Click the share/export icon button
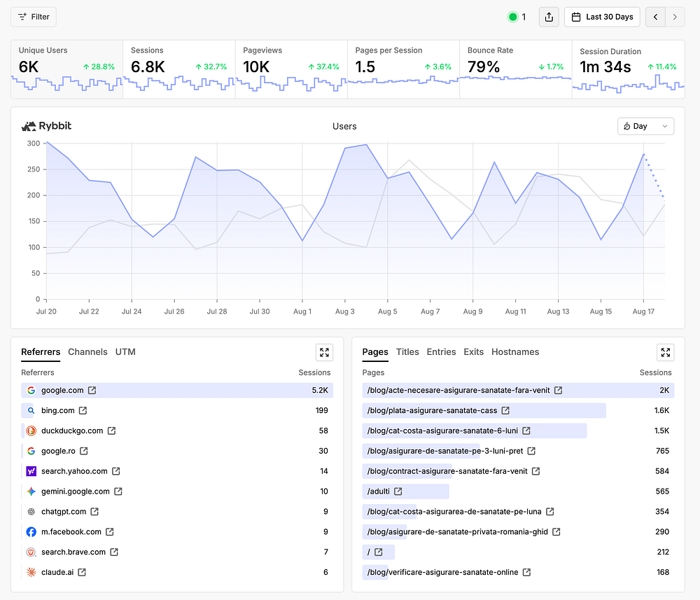Viewport: 700px width, 600px height. 549,17
